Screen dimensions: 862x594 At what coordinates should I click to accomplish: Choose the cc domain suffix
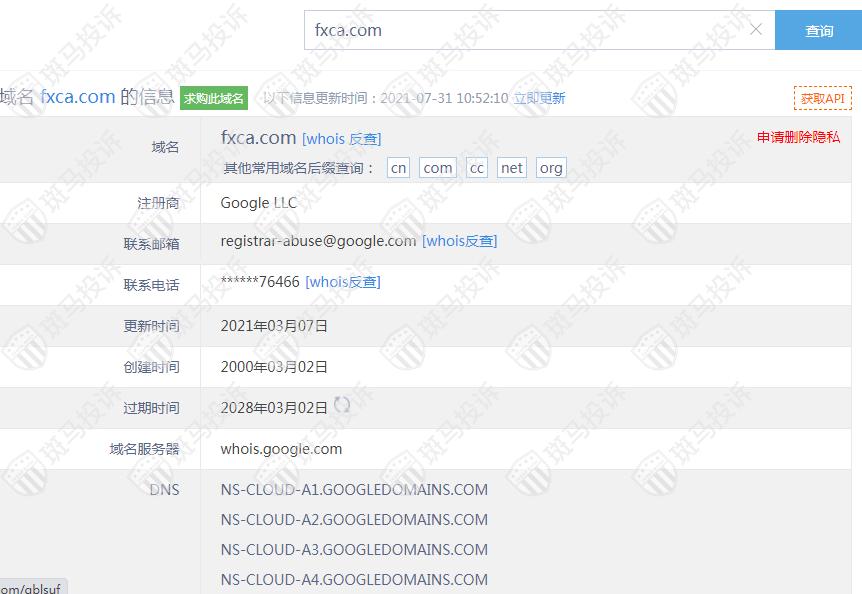tap(477, 168)
